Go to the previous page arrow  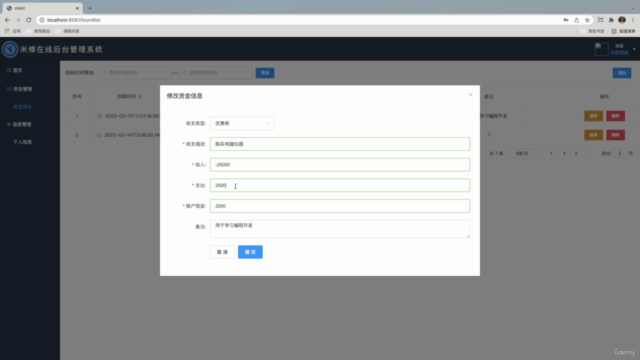click(x=551, y=153)
